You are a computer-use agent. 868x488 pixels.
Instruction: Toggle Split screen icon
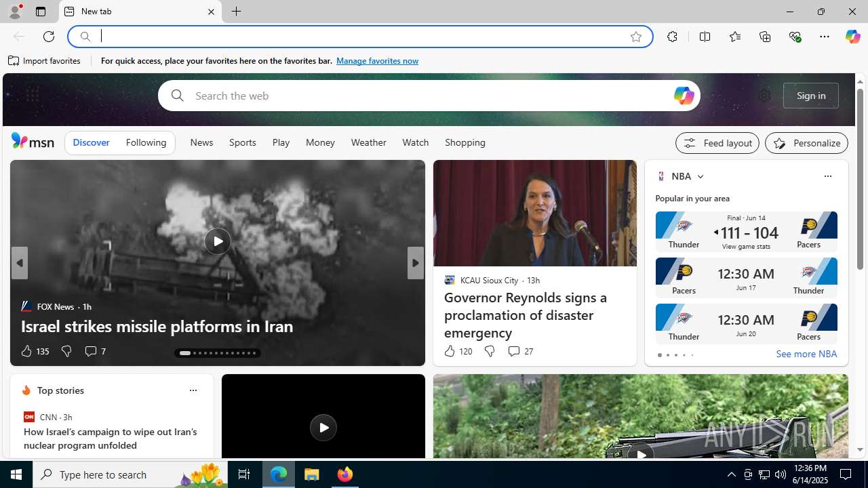click(x=705, y=37)
